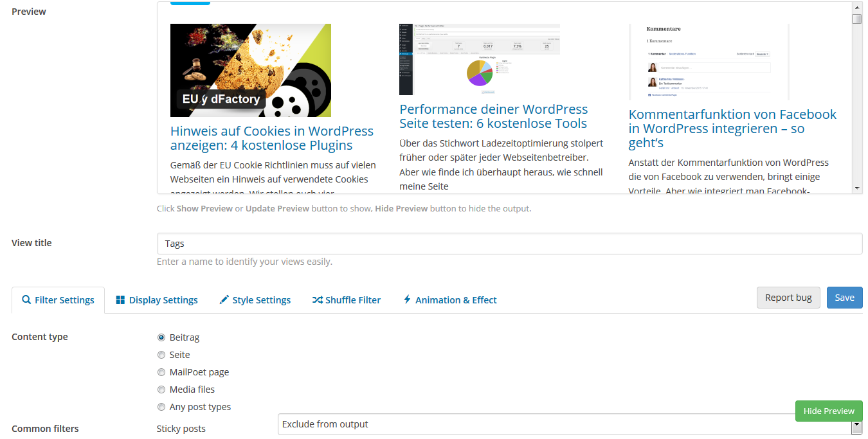Click the grid icon on Display Settings tab
868x439 pixels.
click(120, 300)
